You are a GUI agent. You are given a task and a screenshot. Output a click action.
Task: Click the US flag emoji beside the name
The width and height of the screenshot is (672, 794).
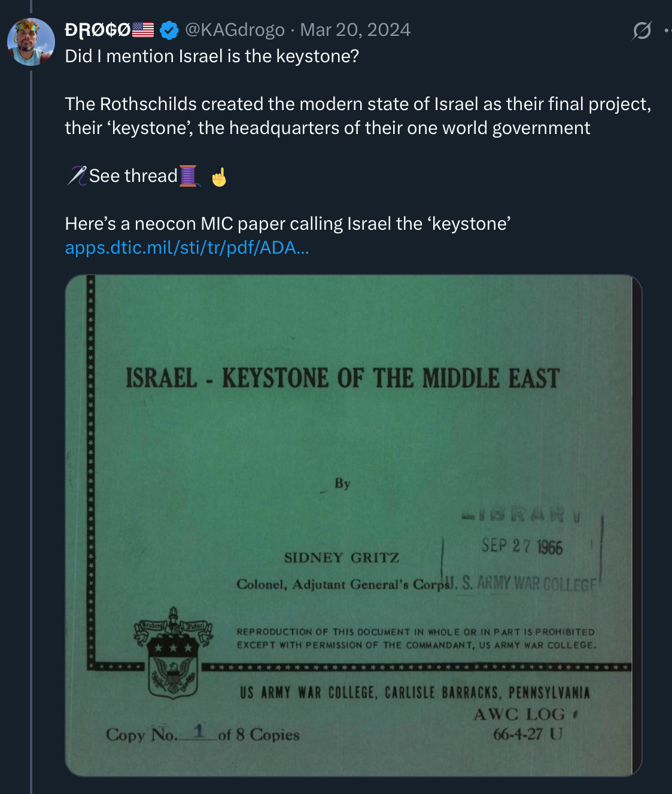(143, 30)
